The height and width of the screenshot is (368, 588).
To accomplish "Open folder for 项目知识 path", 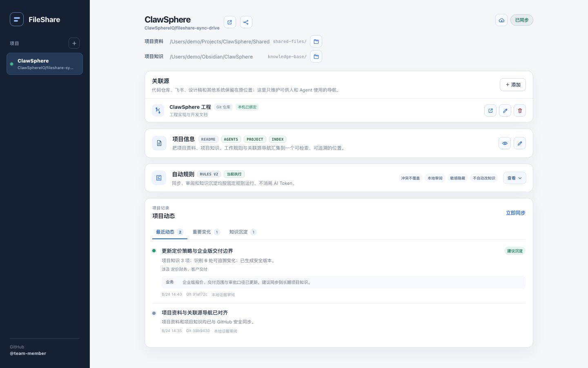I will point(316,56).
